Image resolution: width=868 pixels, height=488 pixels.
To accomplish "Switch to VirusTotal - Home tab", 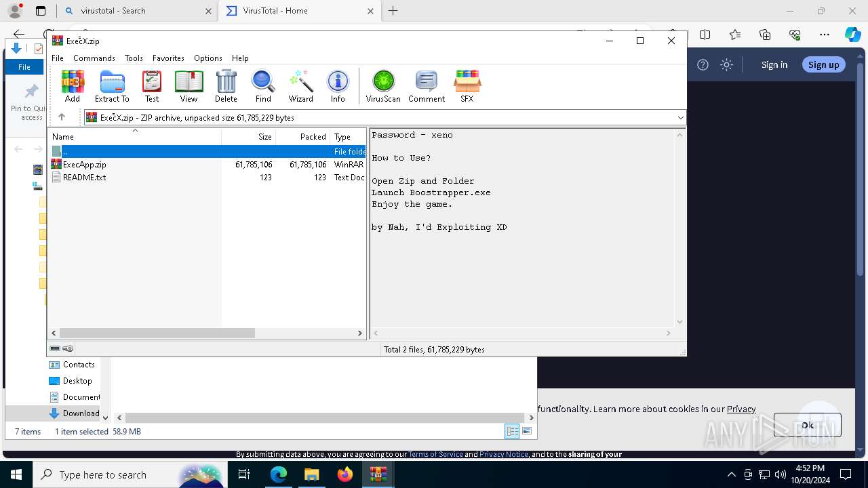I will pos(300,11).
